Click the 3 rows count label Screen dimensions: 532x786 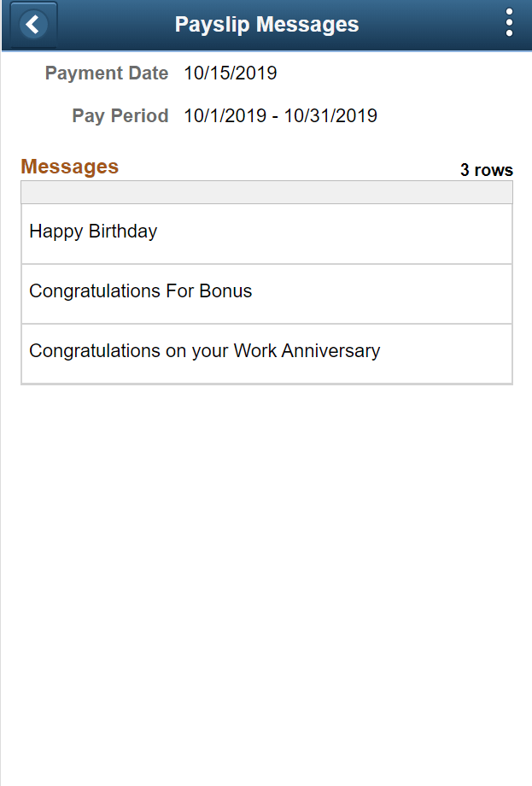coord(486,170)
